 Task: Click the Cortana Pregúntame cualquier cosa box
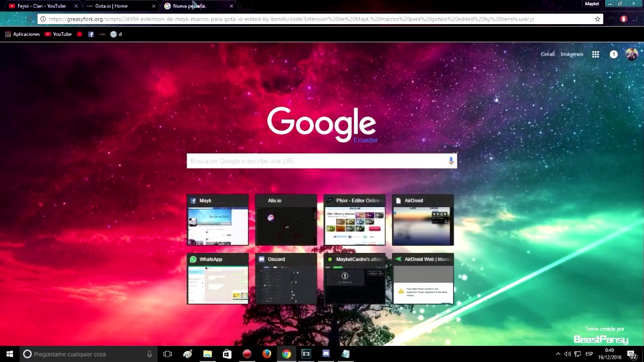[x=88, y=354]
